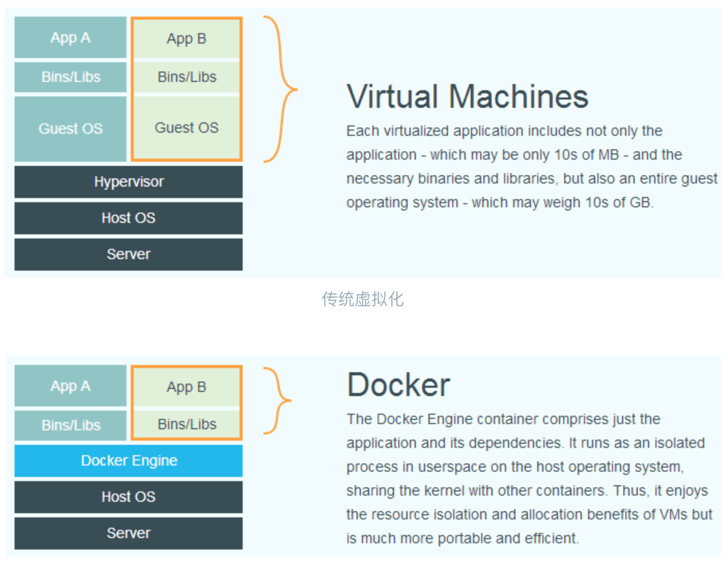Screen dimensions: 728x563
Task: Click the green Guest OS block under App B
Action: coord(187,128)
